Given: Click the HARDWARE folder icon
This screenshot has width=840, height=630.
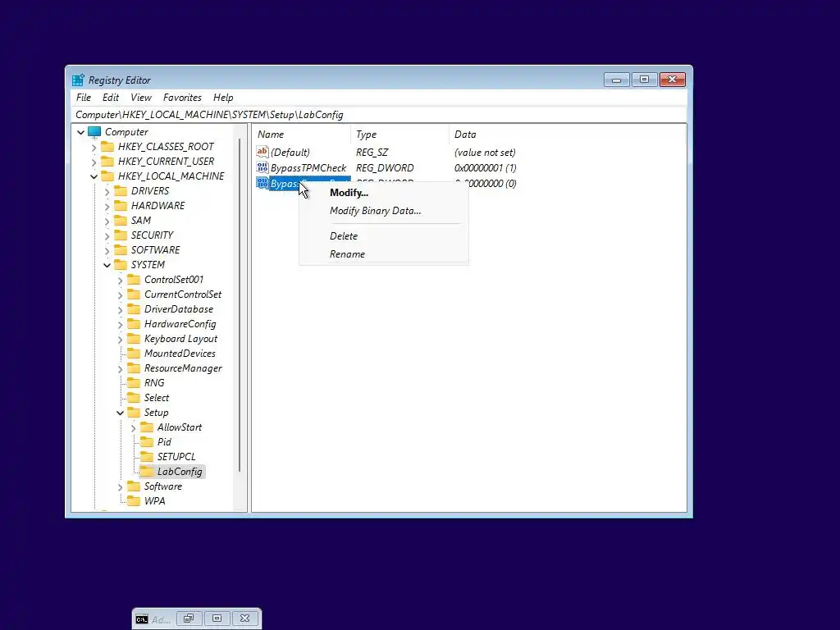Looking at the screenshot, I should pyautogui.click(x=121, y=206).
